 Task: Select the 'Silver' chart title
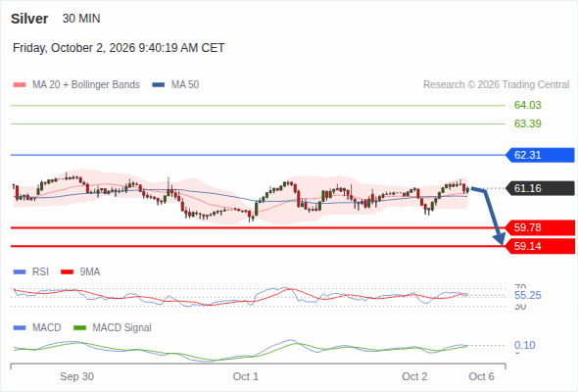point(29,19)
